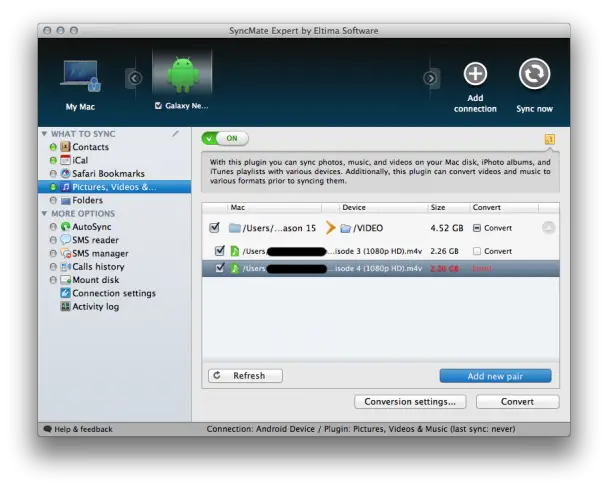Viewport: 608px width, 489px height.
Task: Click the Add connection plus icon
Action: pyautogui.click(x=475, y=74)
